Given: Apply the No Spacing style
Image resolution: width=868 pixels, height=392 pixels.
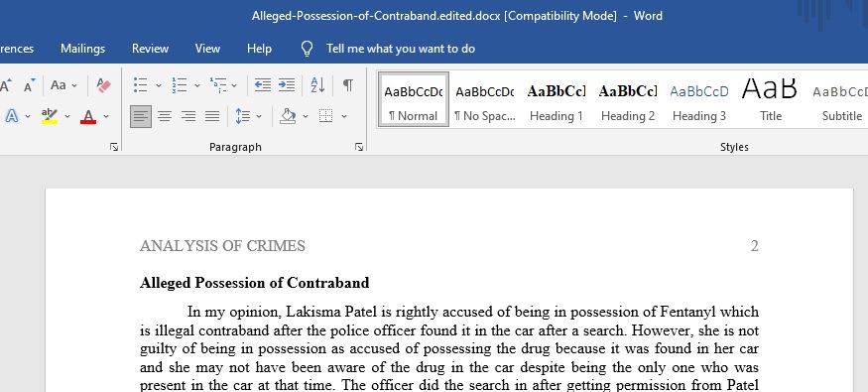Looking at the screenshot, I should 485,100.
